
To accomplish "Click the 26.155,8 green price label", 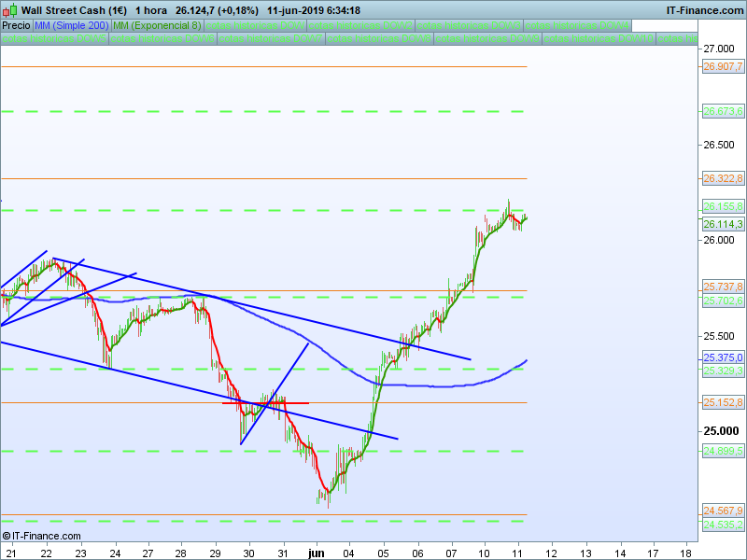I will coord(723,206).
